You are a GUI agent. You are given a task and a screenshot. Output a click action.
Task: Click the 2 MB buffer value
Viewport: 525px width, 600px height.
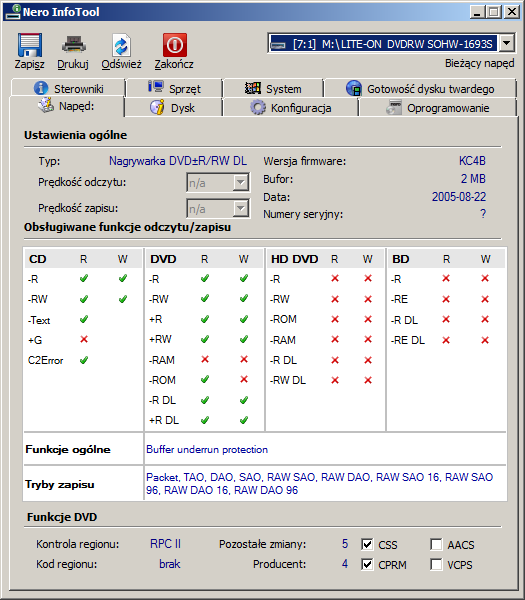(473, 179)
